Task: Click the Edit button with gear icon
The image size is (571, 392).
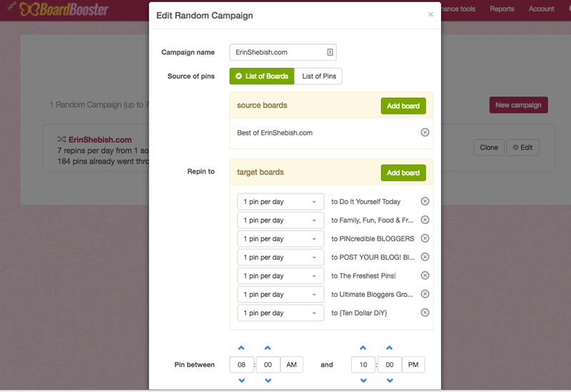Action: coord(522,148)
